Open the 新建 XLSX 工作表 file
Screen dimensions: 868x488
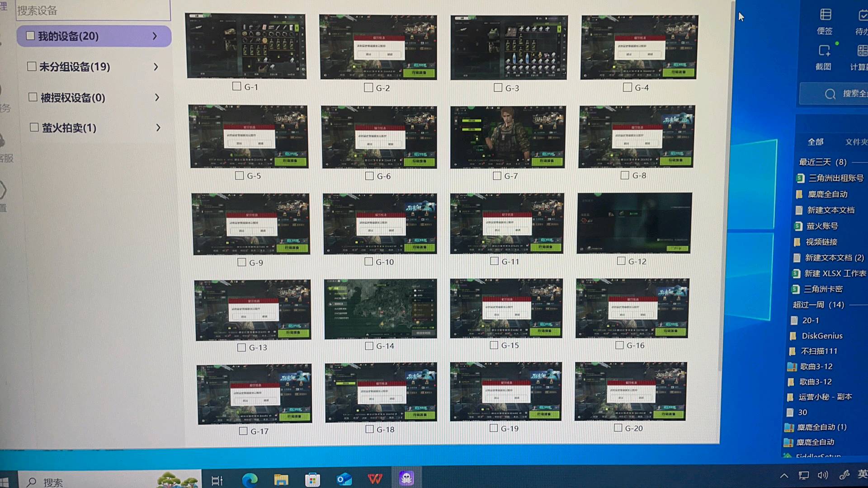(x=830, y=273)
